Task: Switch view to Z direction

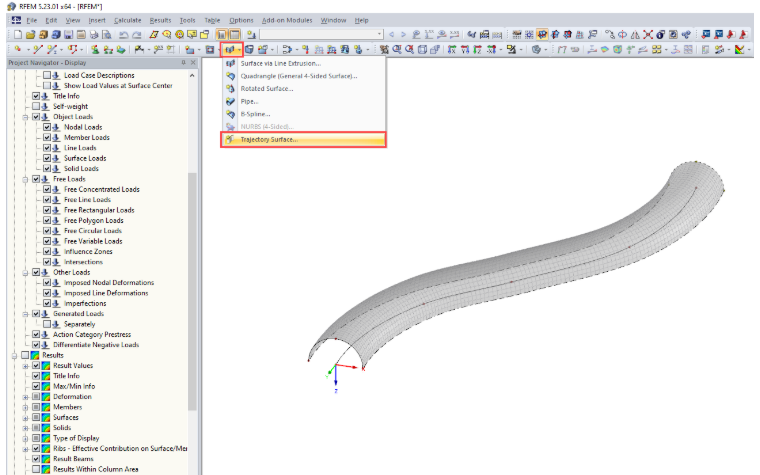Action: (477, 49)
